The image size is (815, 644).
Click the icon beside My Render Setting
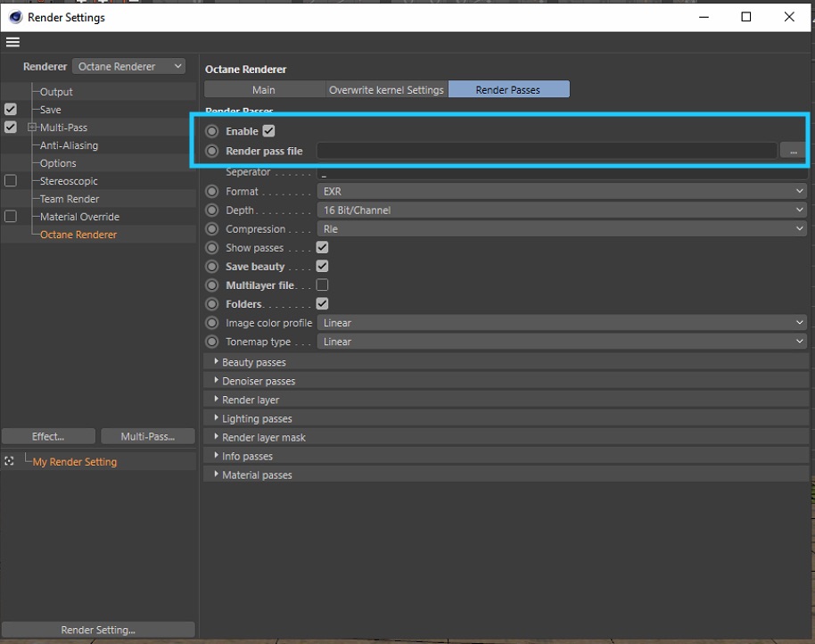coord(9,461)
